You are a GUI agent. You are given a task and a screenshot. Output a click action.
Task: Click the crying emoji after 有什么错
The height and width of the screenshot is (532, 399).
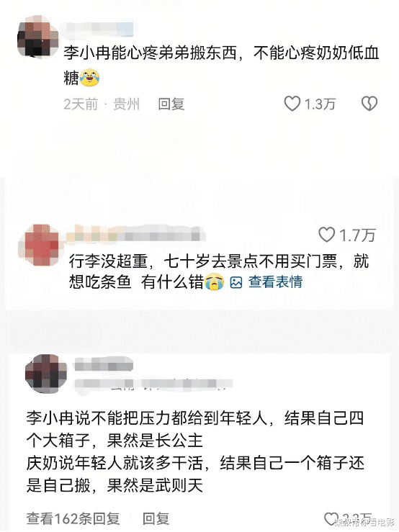click(x=215, y=282)
